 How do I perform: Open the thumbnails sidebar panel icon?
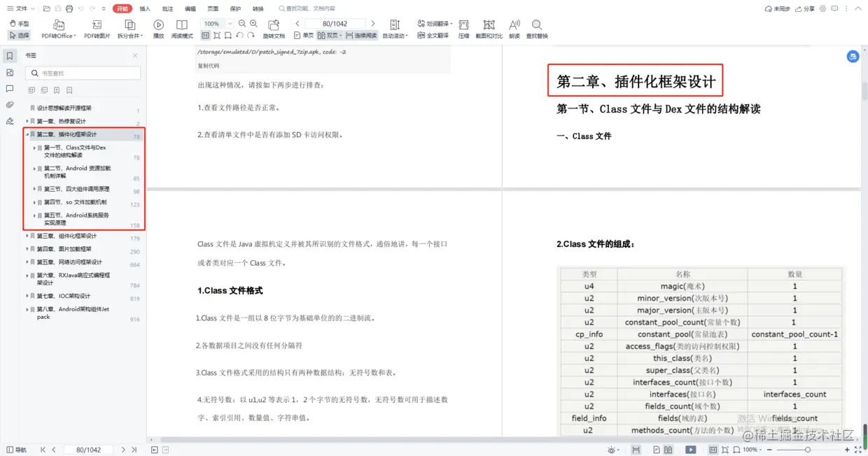10,72
